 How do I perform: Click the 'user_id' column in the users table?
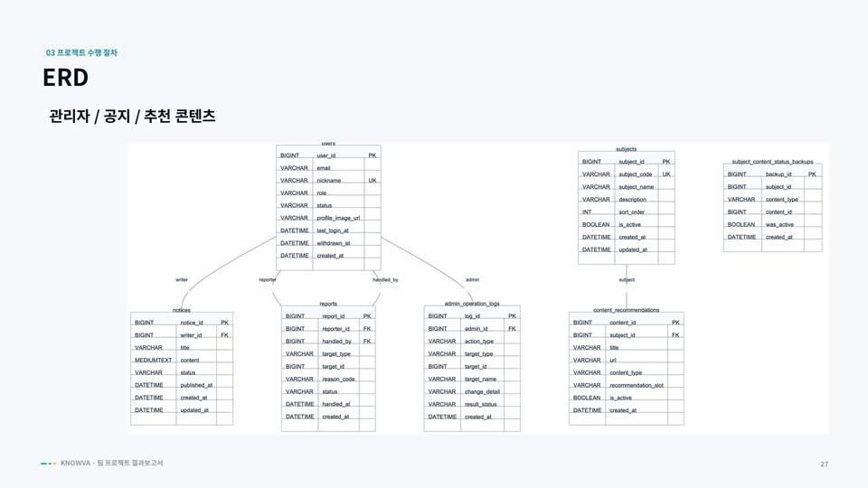326,155
